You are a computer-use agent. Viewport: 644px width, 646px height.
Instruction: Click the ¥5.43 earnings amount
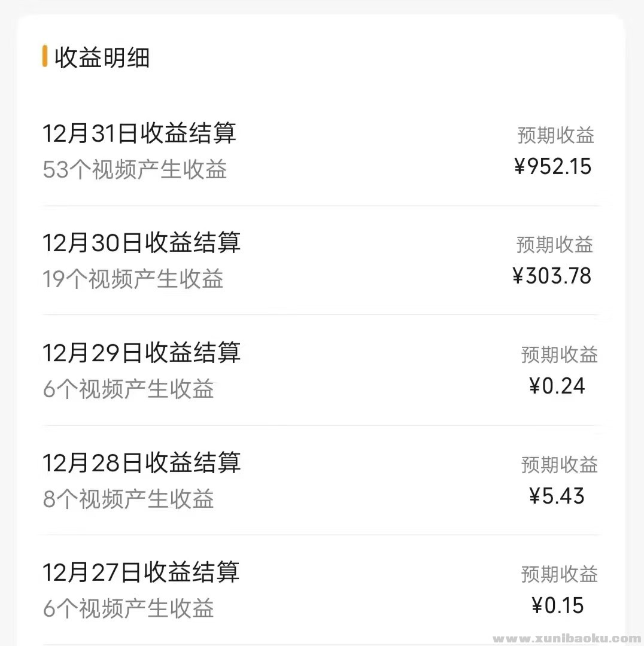point(557,496)
